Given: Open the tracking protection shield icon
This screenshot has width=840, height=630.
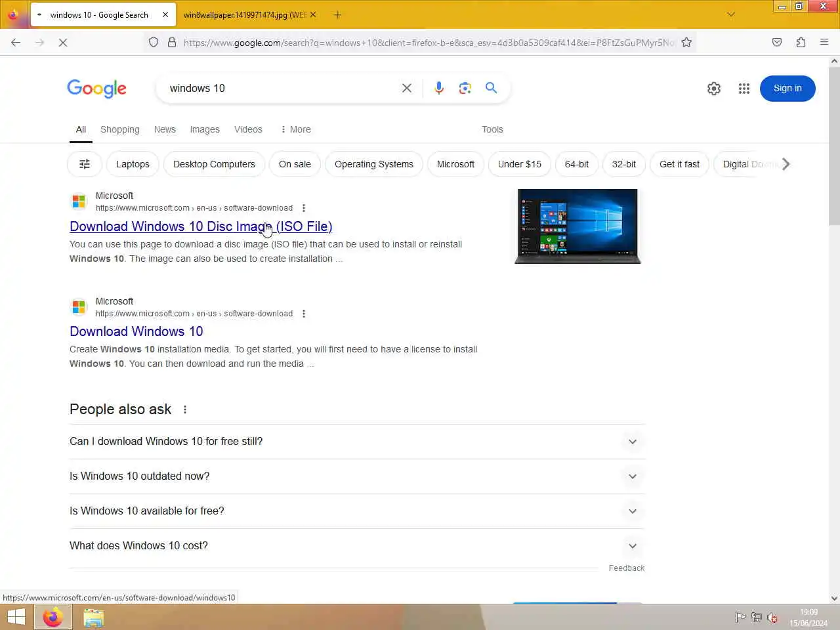Looking at the screenshot, I should [x=154, y=43].
